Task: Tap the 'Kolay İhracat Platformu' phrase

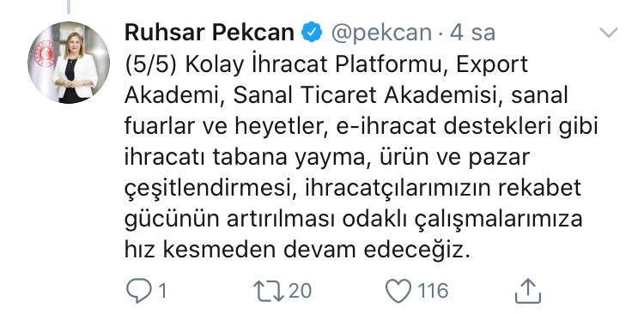Action: pos(316,65)
